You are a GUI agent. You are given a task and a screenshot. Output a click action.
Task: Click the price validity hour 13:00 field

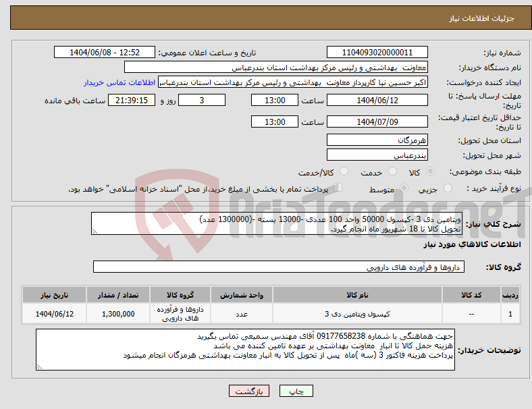pyautogui.click(x=275, y=121)
